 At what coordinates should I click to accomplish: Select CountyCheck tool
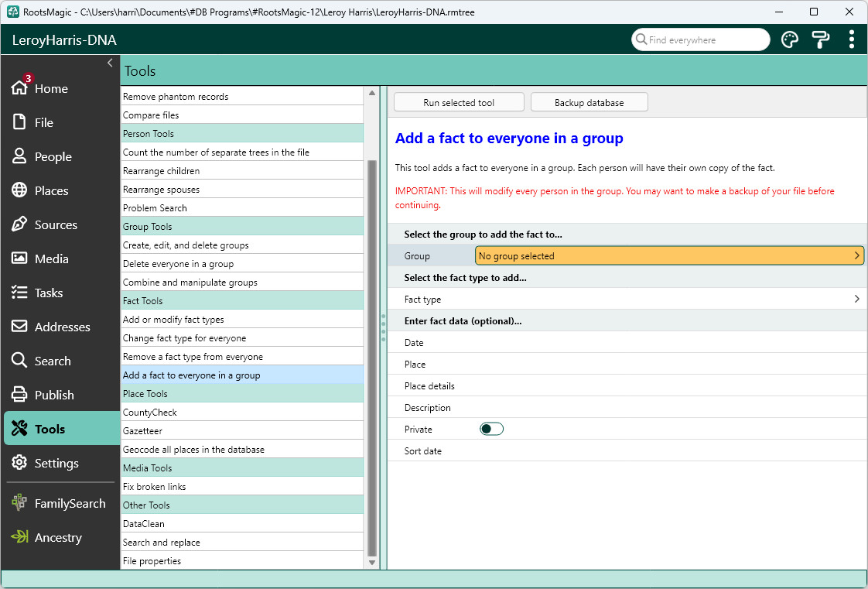point(242,412)
